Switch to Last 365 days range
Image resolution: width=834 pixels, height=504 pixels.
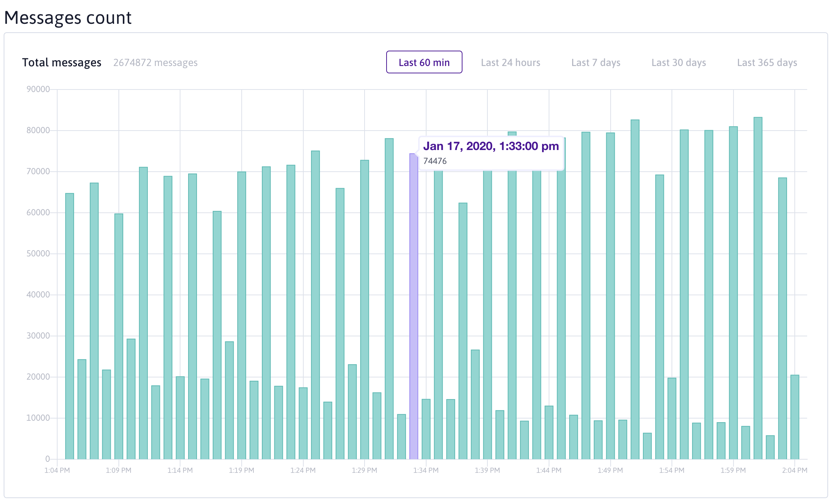pyautogui.click(x=767, y=62)
